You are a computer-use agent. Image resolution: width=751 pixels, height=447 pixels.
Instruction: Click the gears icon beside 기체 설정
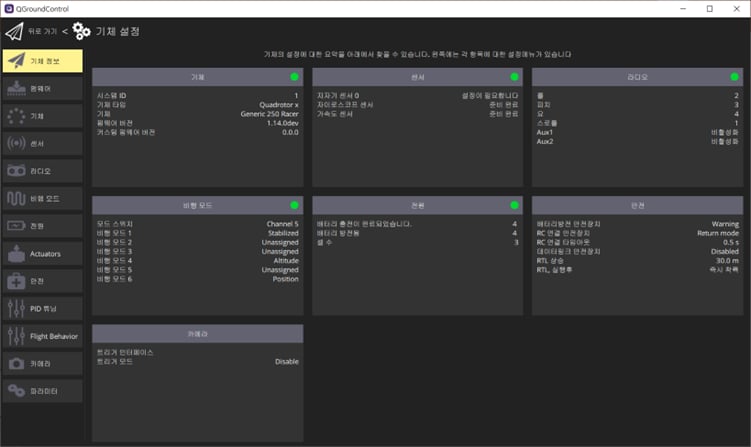tap(81, 31)
